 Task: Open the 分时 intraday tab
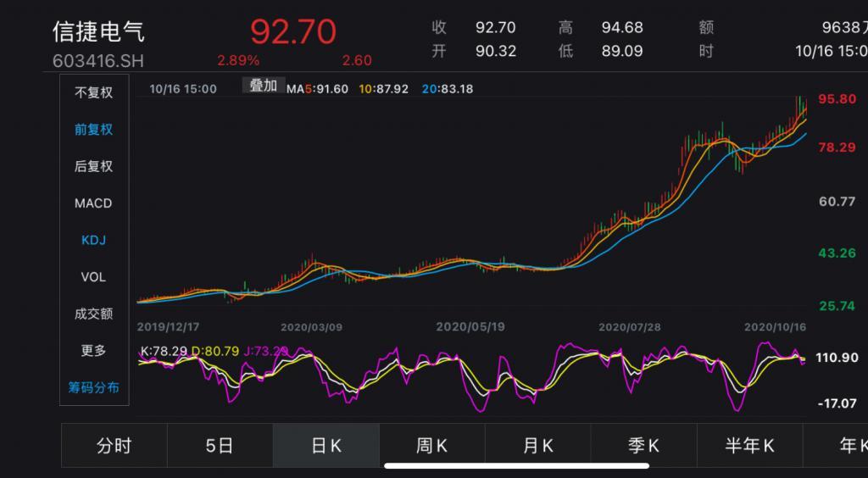point(114,446)
